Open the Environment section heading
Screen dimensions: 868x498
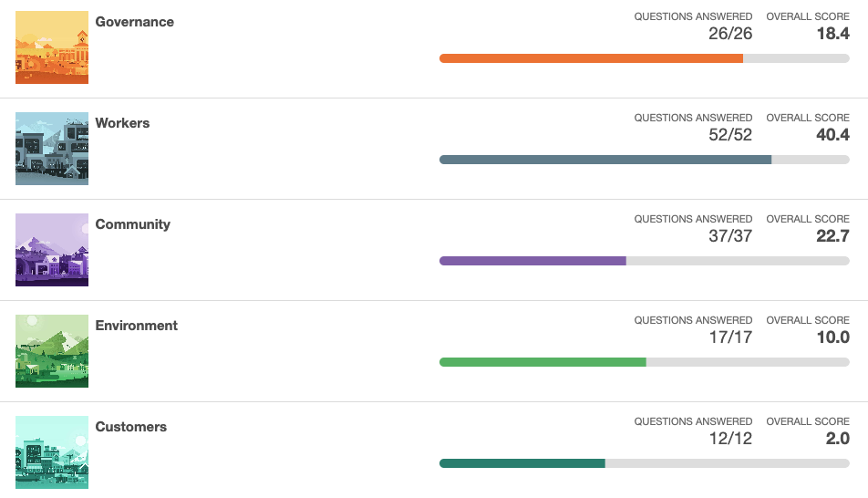click(136, 326)
